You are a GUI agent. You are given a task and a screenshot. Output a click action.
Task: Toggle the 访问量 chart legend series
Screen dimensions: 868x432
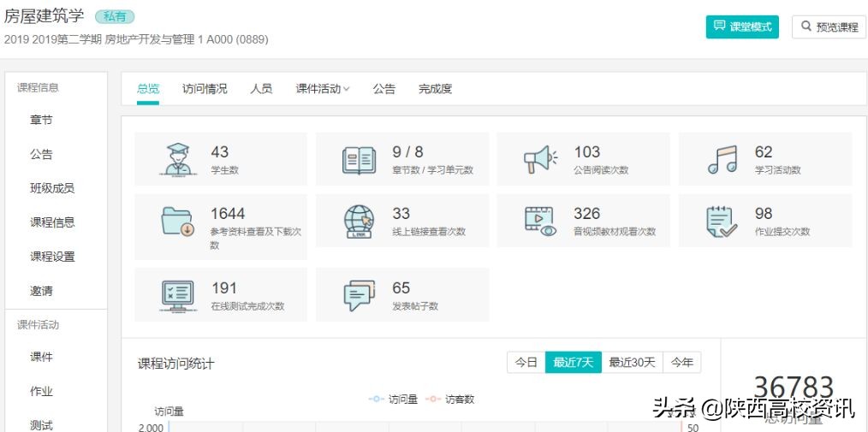click(393, 399)
